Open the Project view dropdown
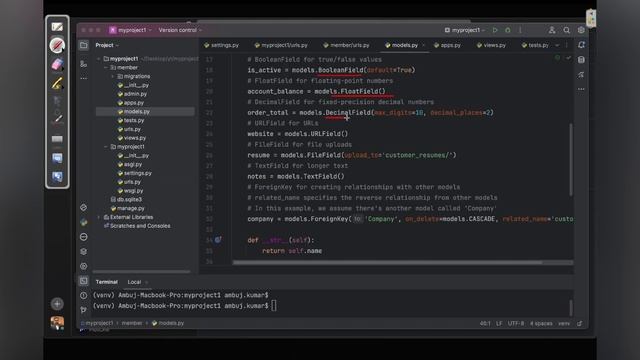This screenshot has height=360, width=640. (x=107, y=45)
